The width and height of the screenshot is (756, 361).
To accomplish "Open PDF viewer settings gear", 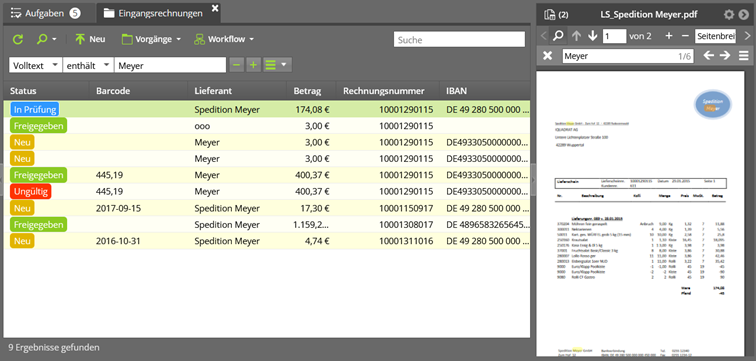I will 729,15.
